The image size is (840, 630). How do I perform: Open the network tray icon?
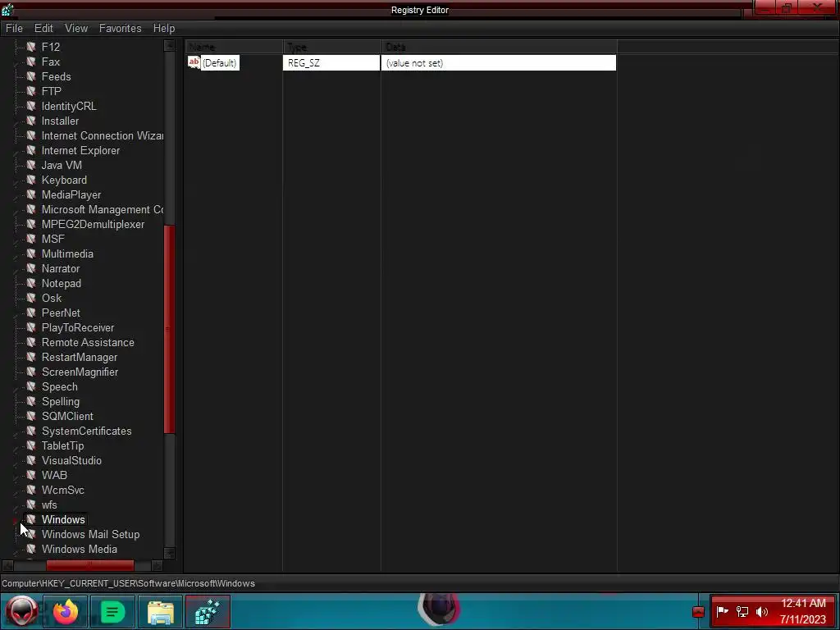coord(742,612)
